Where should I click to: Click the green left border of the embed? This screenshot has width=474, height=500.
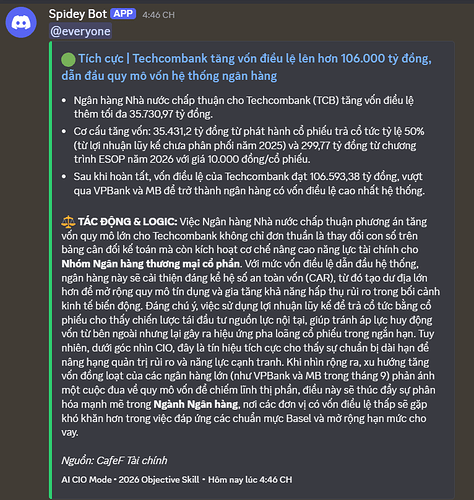pos(51,270)
